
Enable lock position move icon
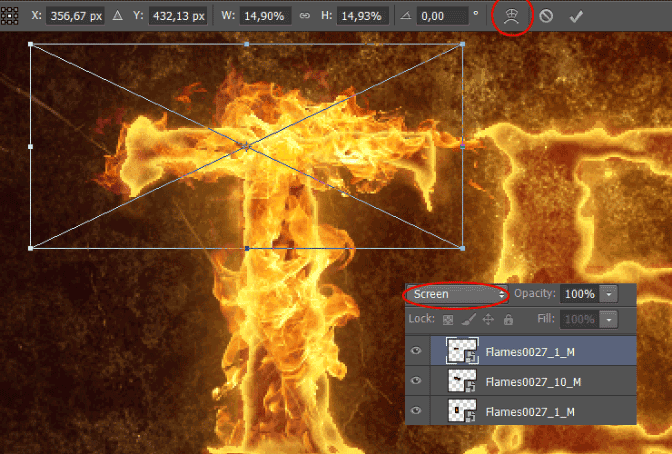tap(488, 319)
